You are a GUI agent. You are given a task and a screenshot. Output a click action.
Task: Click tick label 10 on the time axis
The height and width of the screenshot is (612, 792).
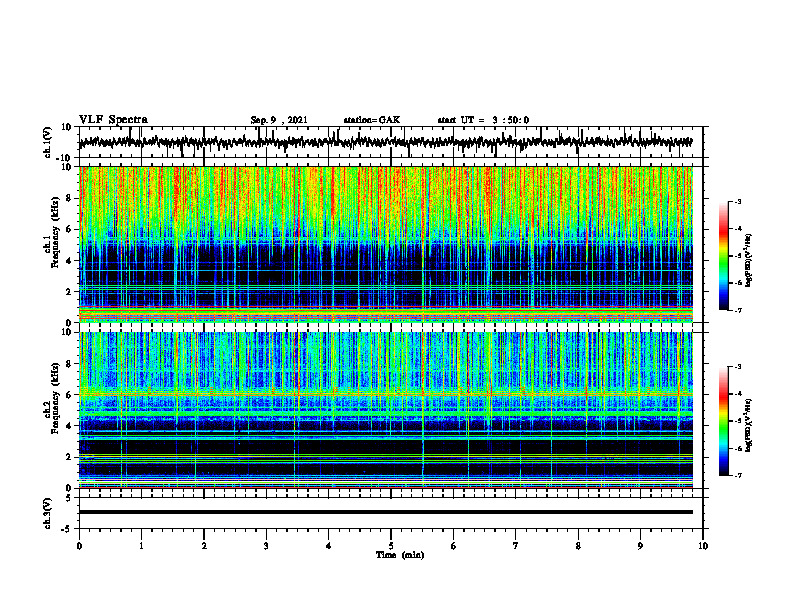pyautogui.click(x=703, y=546)
